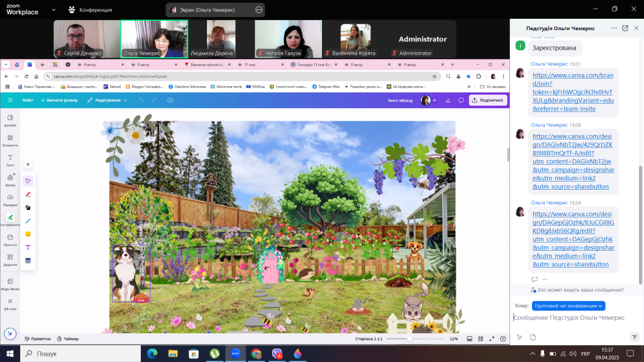The width and height of the screenshot is (644, 362).
Task: Click Змінити розмір resize option
Action: click(60, 100)
